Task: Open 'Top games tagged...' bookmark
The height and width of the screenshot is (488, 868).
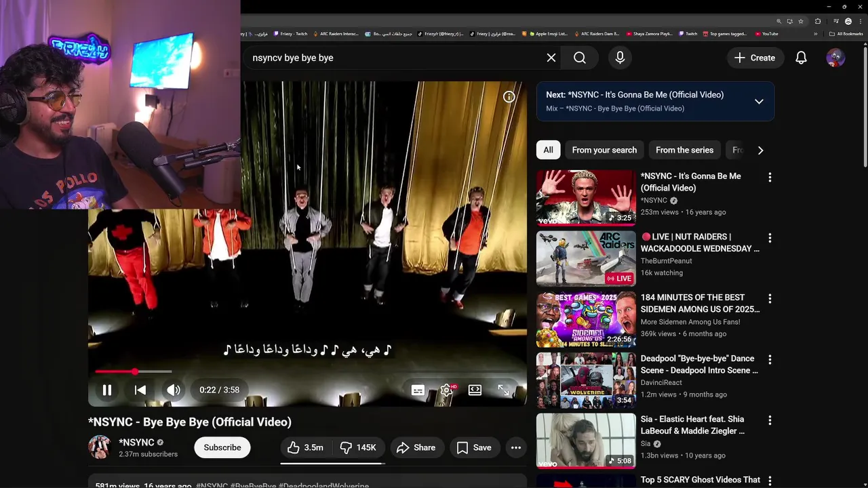Action: (725, 34)
